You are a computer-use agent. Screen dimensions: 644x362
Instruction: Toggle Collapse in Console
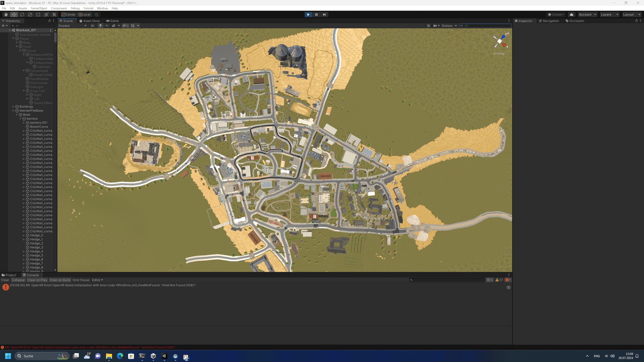(x=18, y=280)
